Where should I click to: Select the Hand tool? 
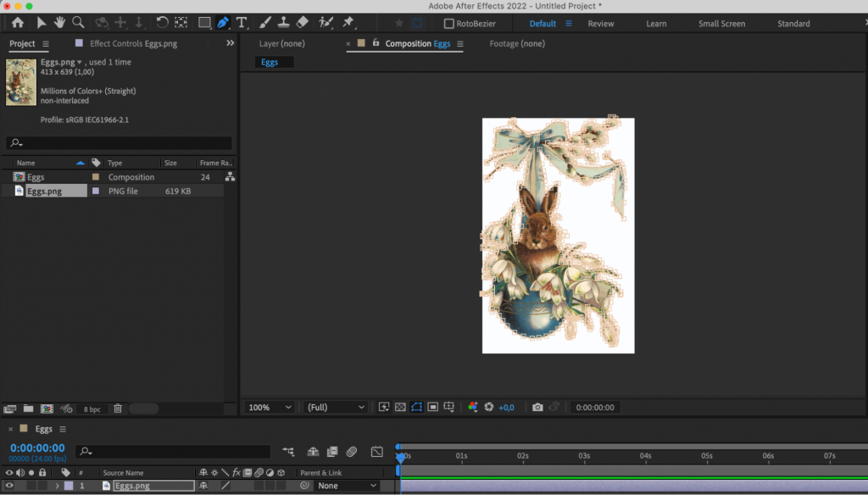[58, 23]
